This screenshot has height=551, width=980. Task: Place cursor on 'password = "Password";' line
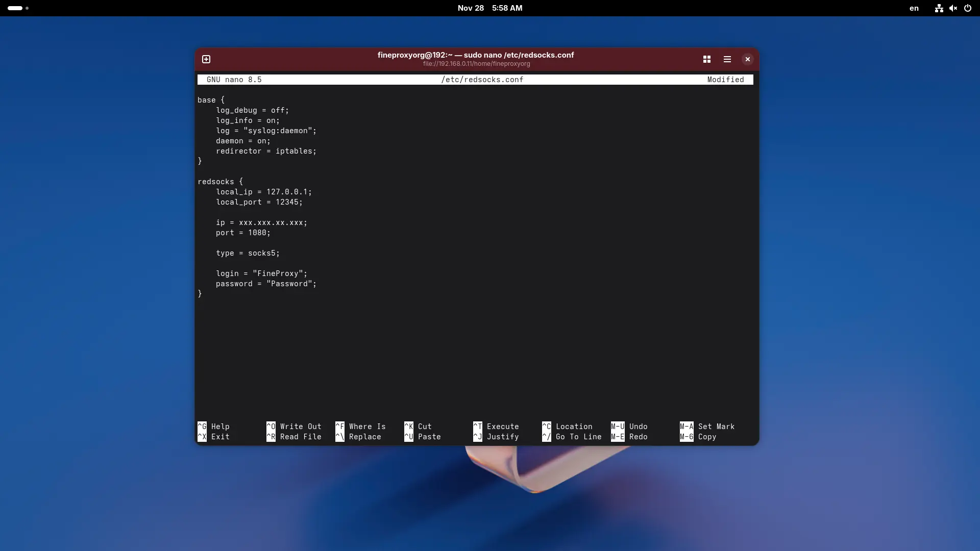266,284
